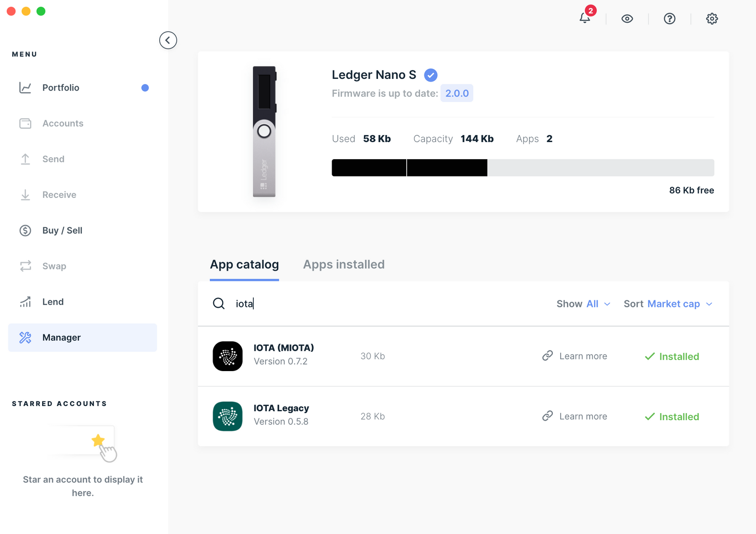756x534 pixels.
Task: Toggle discreet mode eye icon
Action: tap(627, 19)
